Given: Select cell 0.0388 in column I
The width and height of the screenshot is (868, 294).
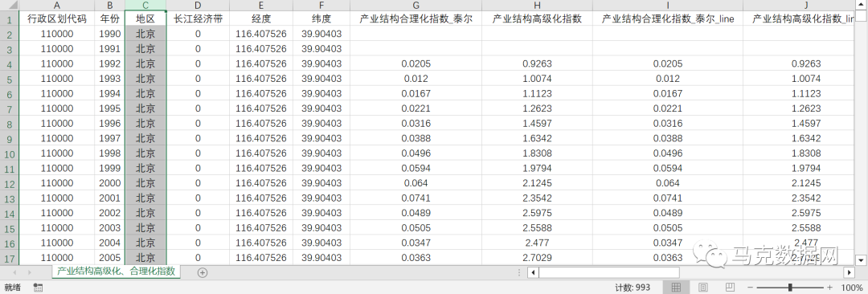Looking at the screenshot, I should pyautogui.click(x=668, y=138).
